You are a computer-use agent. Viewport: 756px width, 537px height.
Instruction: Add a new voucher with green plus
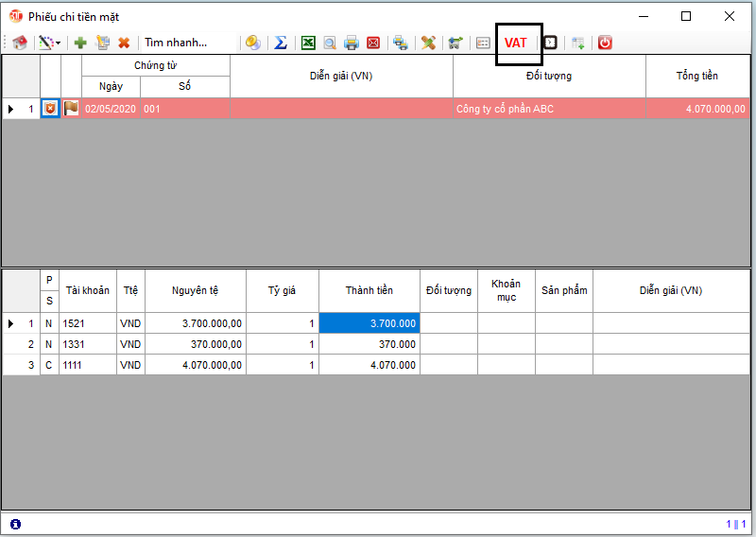80,43
